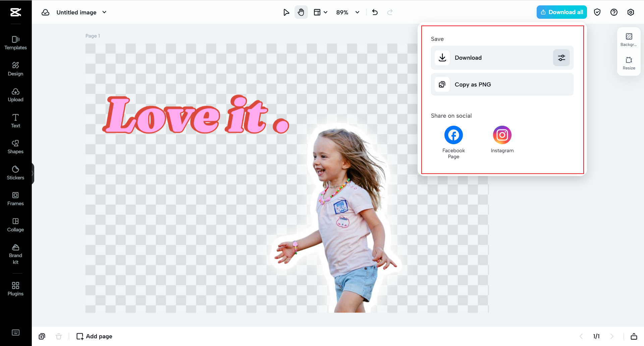Open the settings gear menu
Viewport: 644px width, 346px height.
[x=631, y=12]
